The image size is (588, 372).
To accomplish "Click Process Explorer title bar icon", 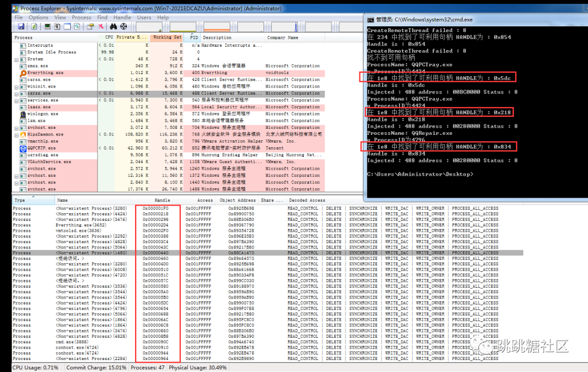I will tap(15, 8).
